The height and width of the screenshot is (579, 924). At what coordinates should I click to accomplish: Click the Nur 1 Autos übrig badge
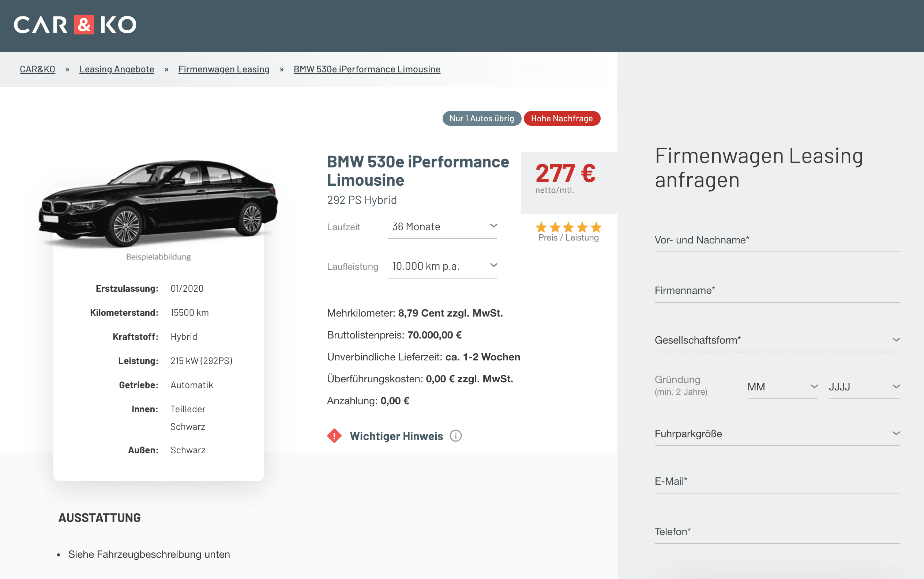482,118
